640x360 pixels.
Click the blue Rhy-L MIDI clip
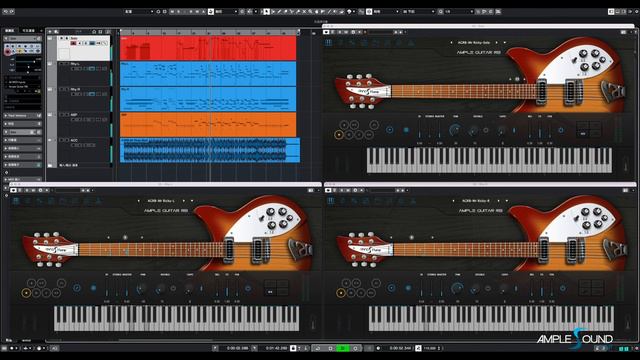coord(208,74)
